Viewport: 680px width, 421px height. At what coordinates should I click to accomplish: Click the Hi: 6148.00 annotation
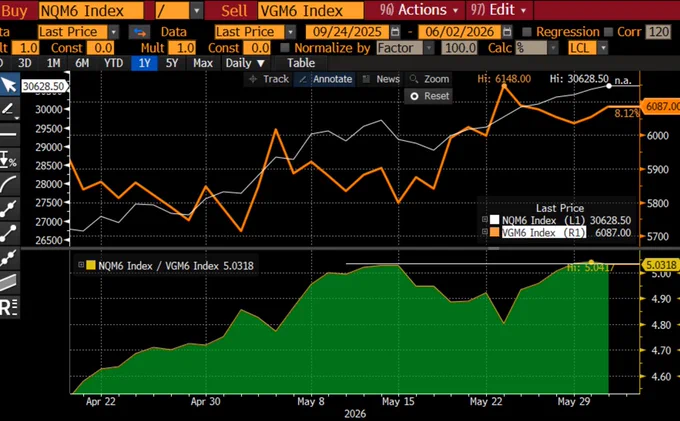coord(504,79)
